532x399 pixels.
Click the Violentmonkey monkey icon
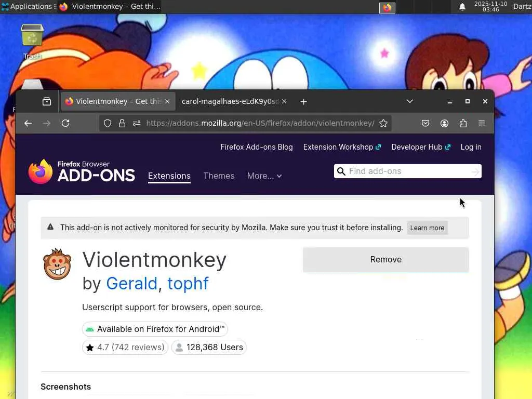(57, 264)
